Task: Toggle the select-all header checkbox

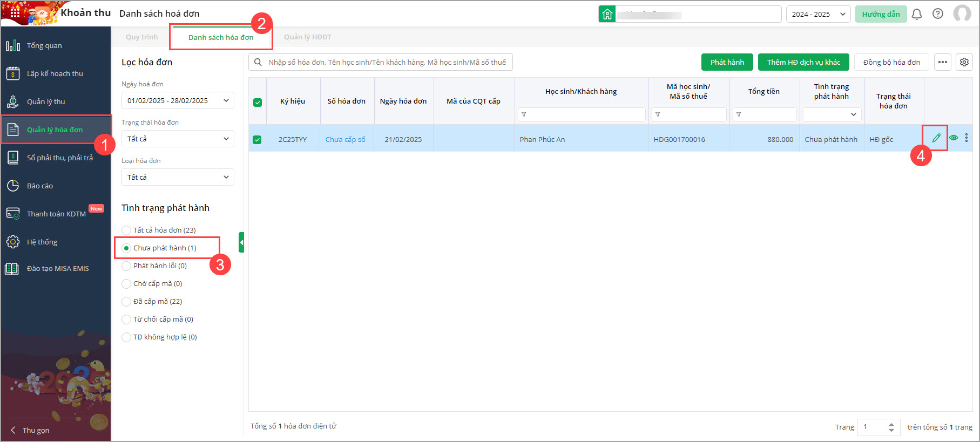Action: click(258, 102)
